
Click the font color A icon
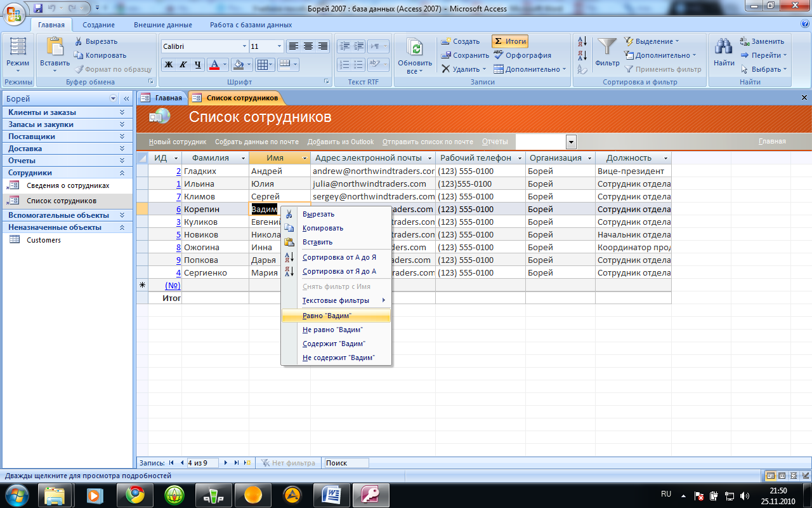click(x=214, y=64)
